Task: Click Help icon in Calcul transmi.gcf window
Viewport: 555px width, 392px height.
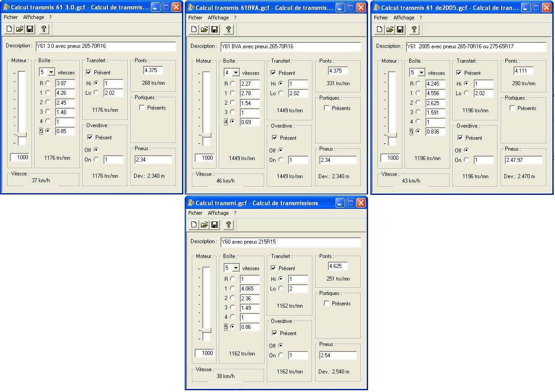Action: [x=228, y=225]
